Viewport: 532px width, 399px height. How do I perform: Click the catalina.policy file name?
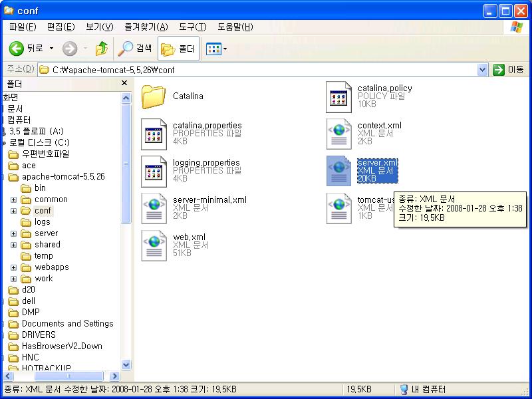pyautogui.click(x=385, y=88)
